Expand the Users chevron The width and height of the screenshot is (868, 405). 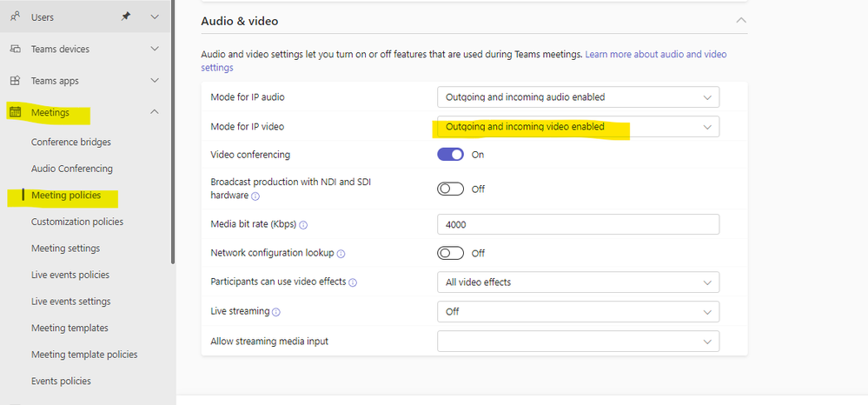tap(155, 17)
